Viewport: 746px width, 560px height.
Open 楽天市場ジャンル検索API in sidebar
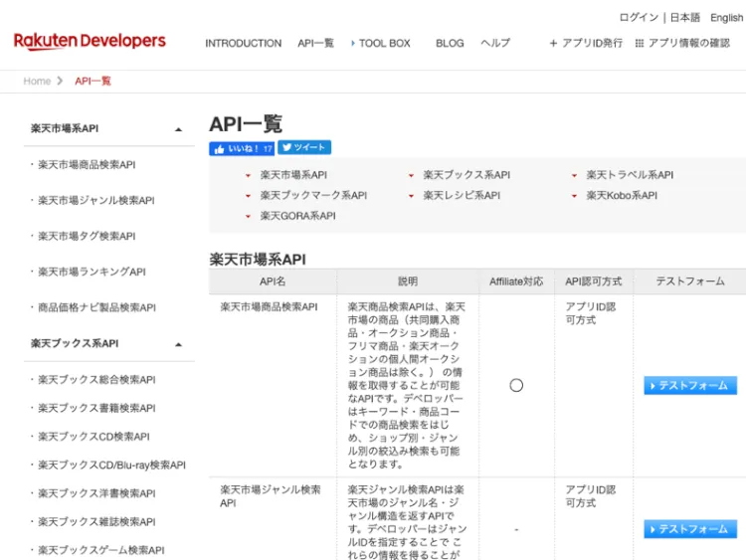[96, 200]
